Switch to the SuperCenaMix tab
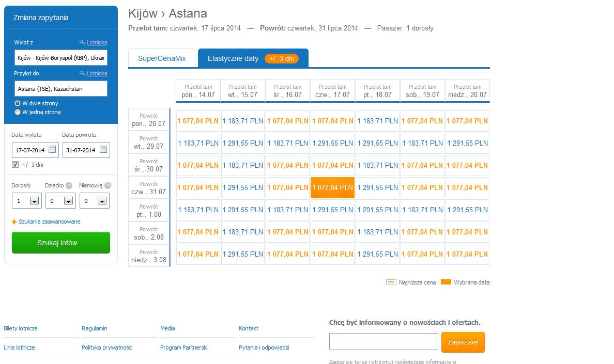Image resolution: width=614 pixels, height=364 pixels. click(162, 58)
